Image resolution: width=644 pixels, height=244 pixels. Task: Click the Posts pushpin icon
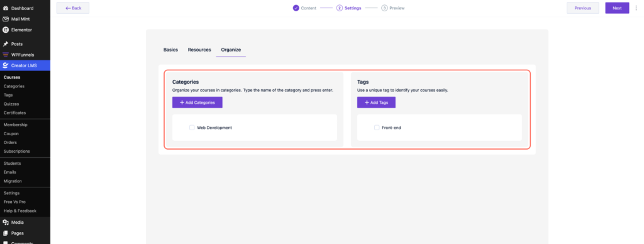pos(6,44)
